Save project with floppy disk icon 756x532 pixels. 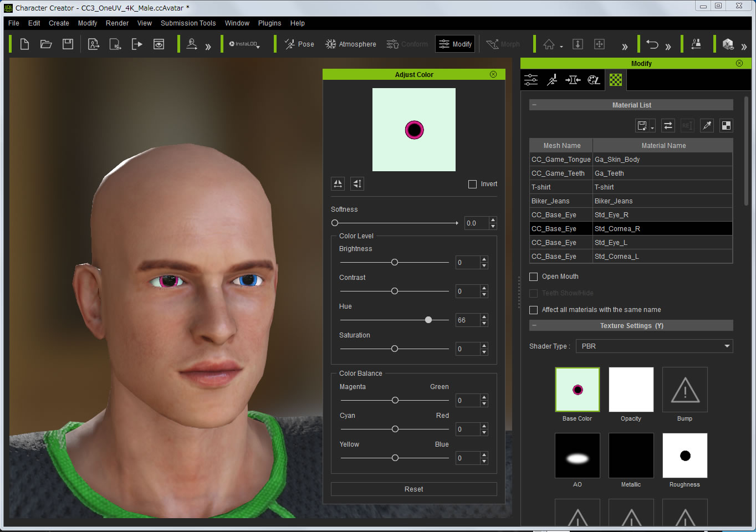(x=68, y=44)
